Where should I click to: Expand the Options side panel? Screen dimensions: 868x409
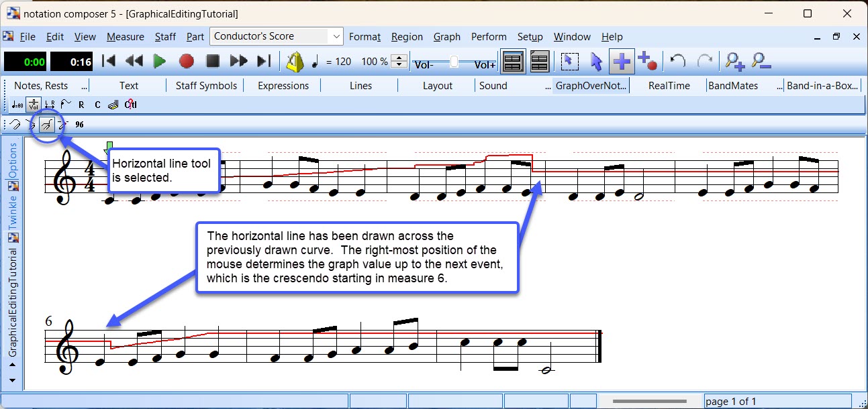tap(13, 161)
